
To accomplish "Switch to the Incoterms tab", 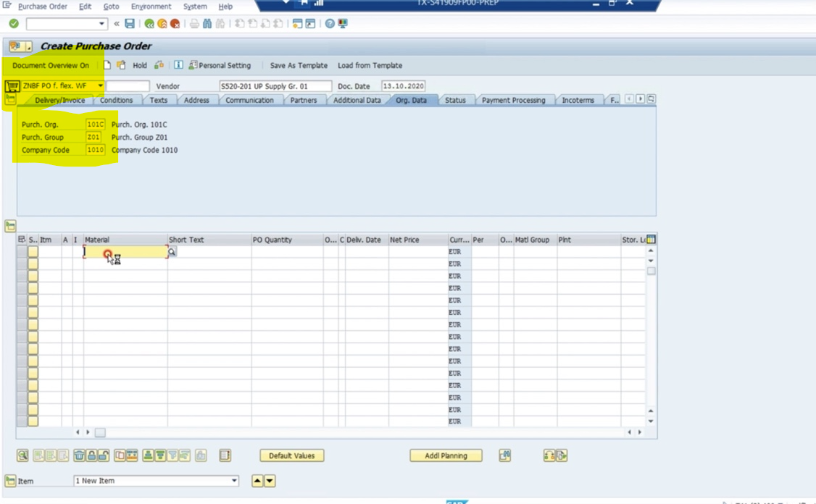I will 578,100.
